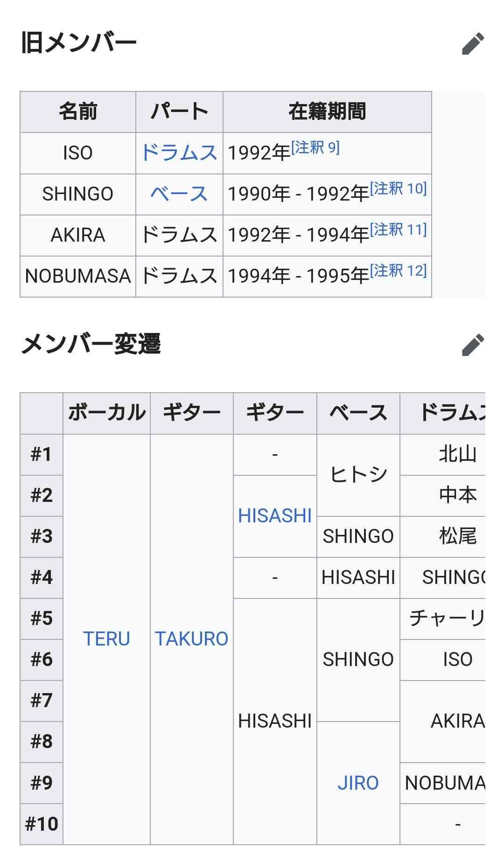The image size is (504, 868).
Task: Open footnote 注釈 10 reference
Action: 399,189
